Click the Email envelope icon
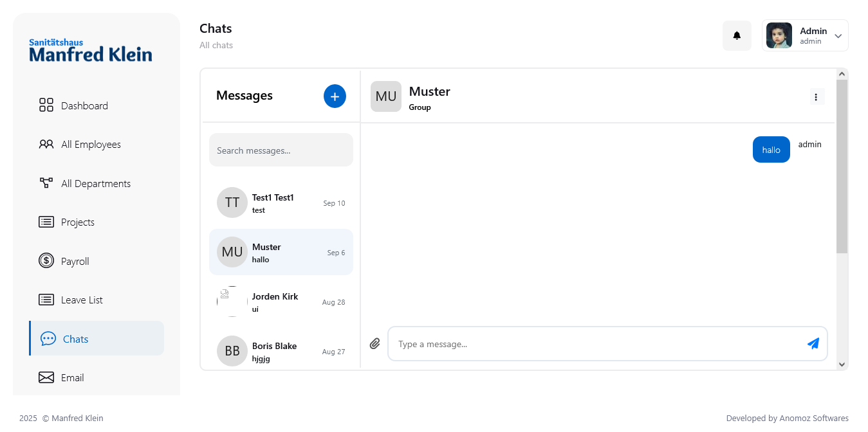 (x=46, y=377)
